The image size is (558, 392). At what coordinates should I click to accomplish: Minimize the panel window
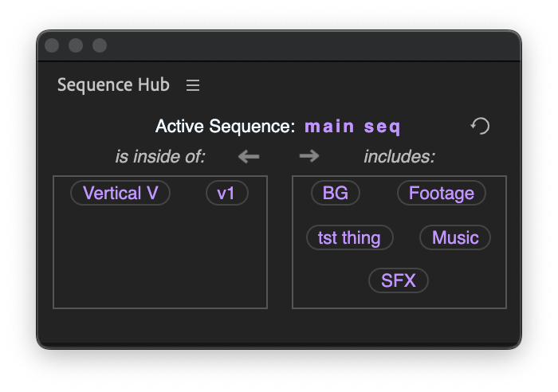(76, 45)
